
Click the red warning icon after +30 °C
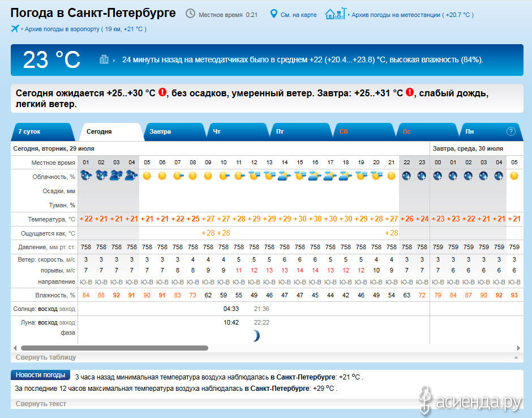(162, 92)
